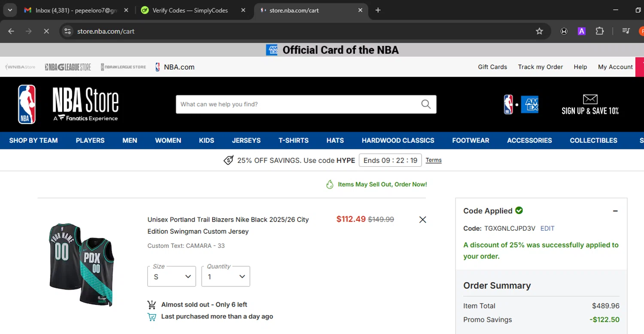
Task: Open the Hats menu
Action: 335,140
